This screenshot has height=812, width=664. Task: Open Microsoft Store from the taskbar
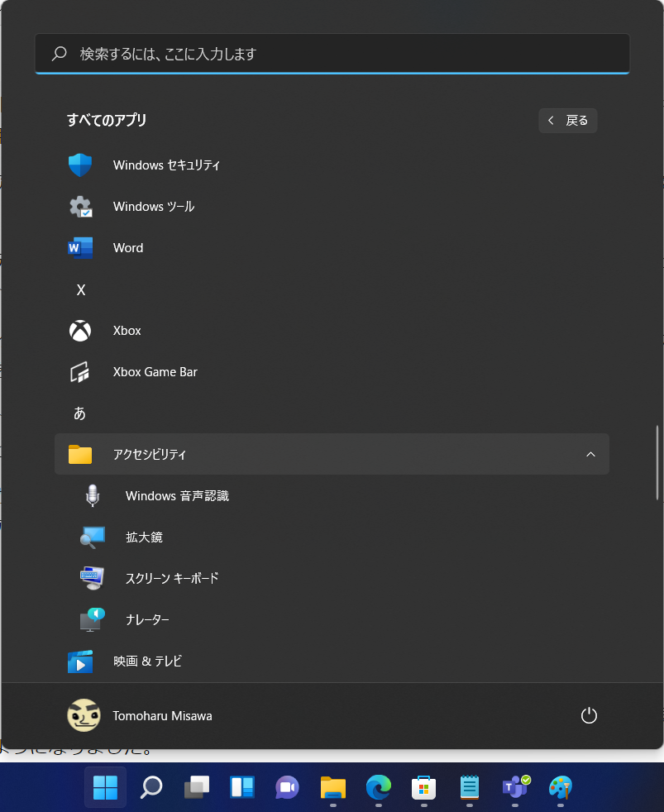423,788
